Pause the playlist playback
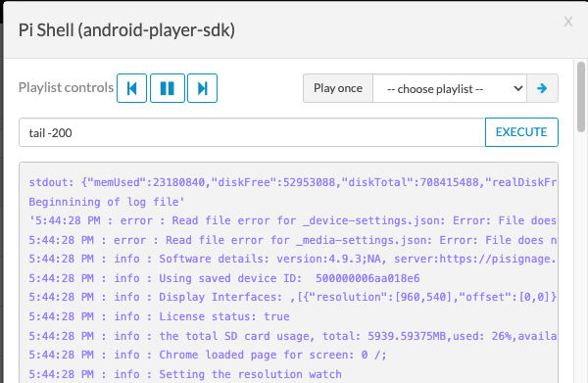This screenshot has height=383, width=588. pos(168,88)
